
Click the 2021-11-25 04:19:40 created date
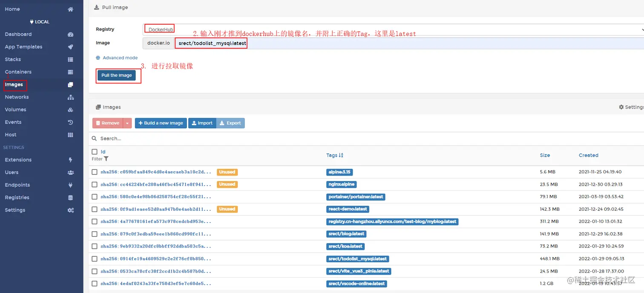600,172
